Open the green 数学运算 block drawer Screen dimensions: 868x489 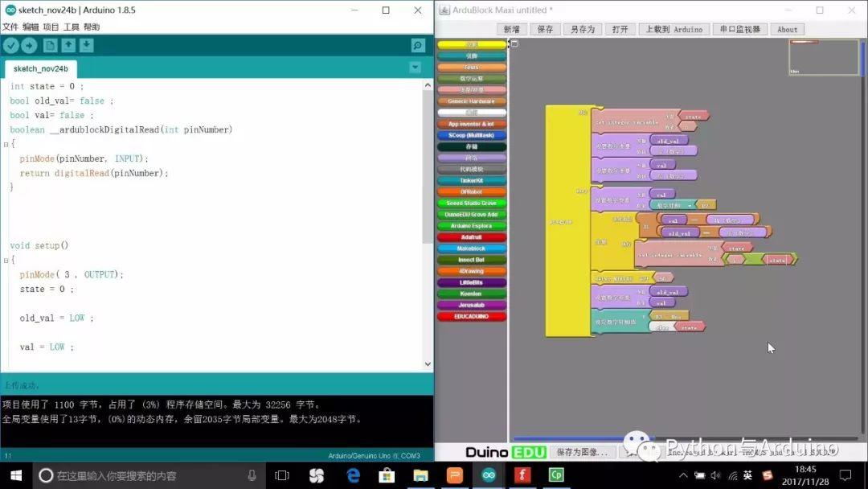click(472, 79)
